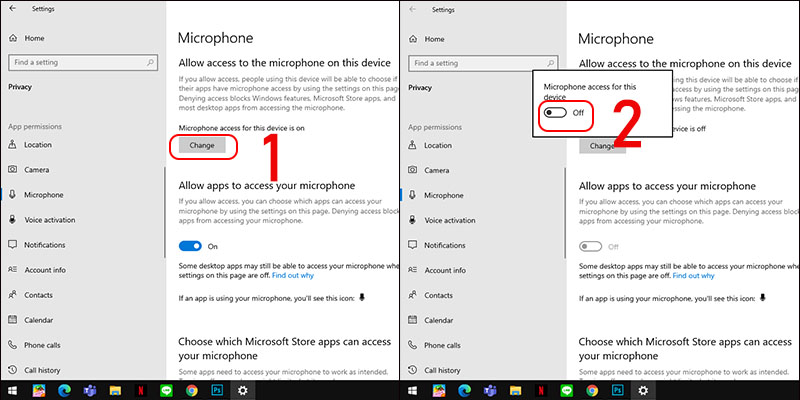Open Account info label in right window sidebar

pos(445,270)
